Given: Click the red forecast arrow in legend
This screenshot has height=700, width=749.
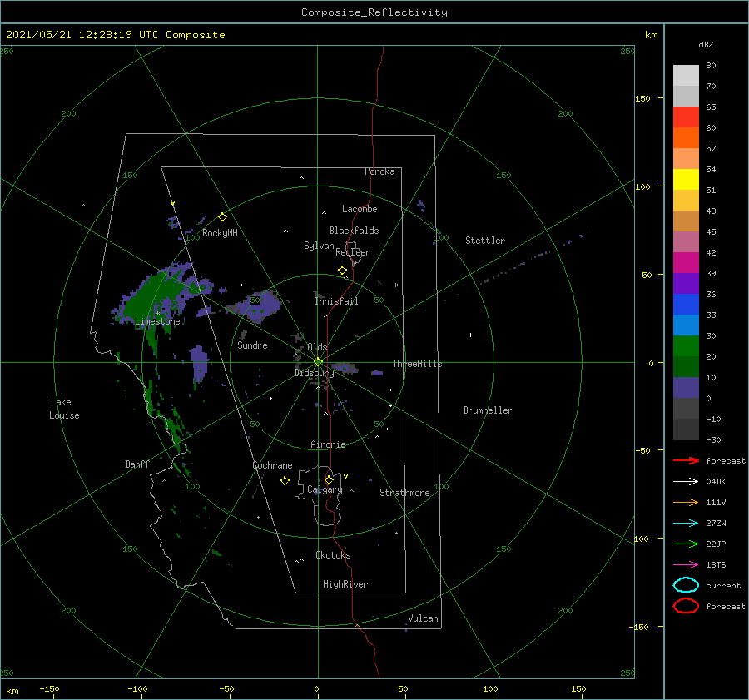Looking at the screenshot, I should (686, 460).
